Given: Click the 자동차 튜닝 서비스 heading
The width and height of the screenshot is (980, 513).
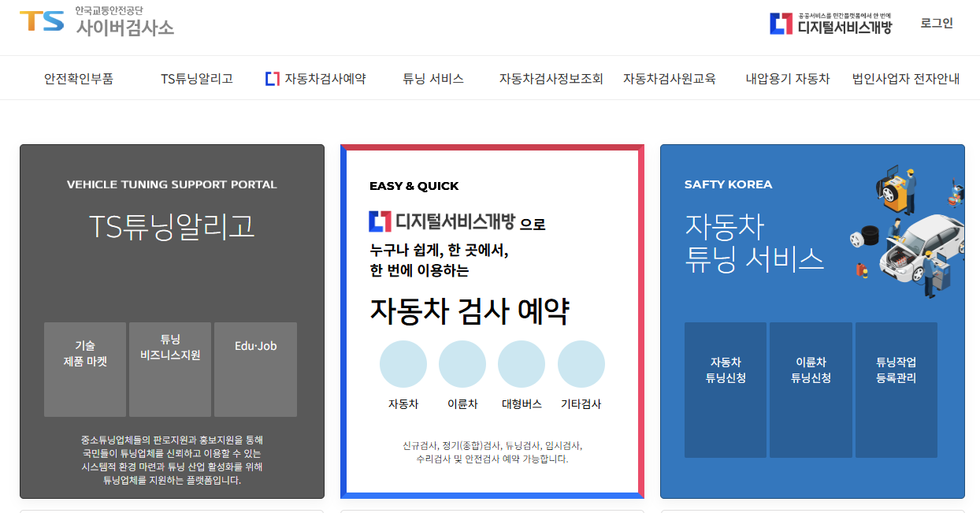Looking at the screenshot, I should pyautogui.click(x=754, y=243).
